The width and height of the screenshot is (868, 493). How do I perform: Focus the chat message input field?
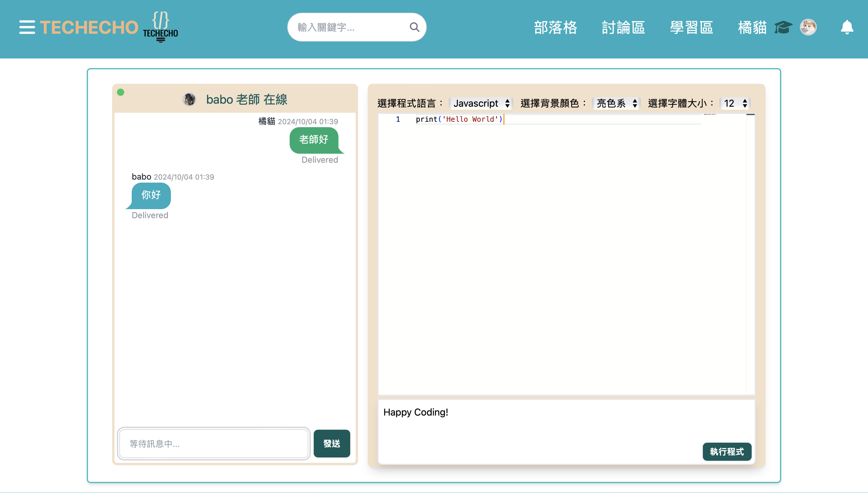click(214, 444)
